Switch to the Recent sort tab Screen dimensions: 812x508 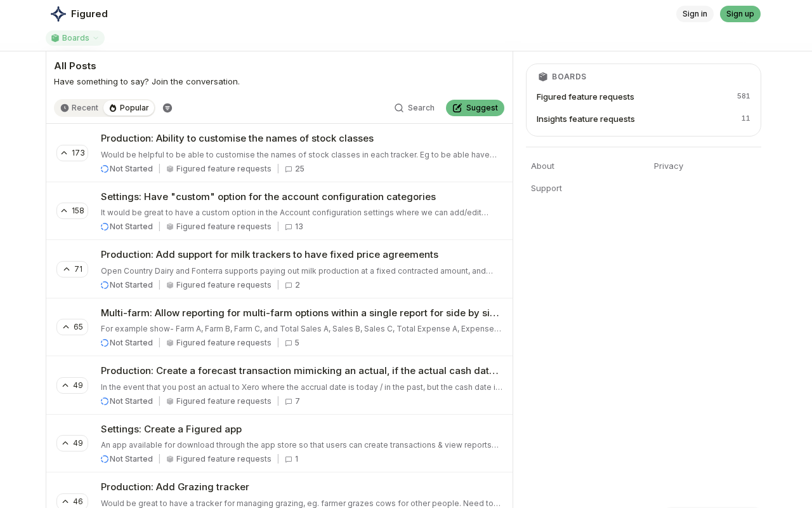coord(79,108)
